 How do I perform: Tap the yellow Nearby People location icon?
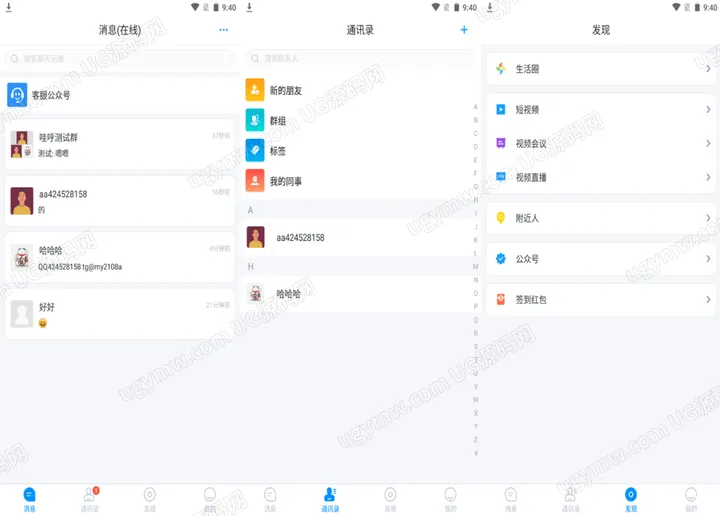tap(501, 218)
